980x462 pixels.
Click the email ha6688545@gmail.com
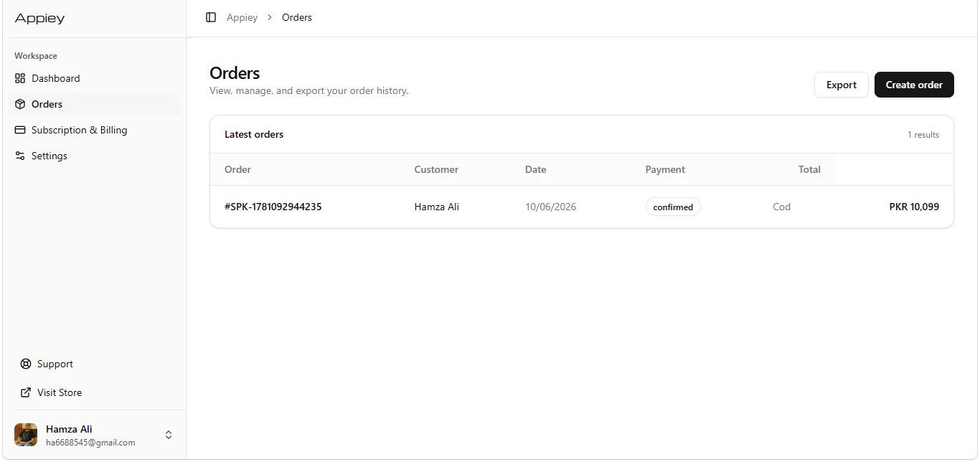[x=90, y=443]
